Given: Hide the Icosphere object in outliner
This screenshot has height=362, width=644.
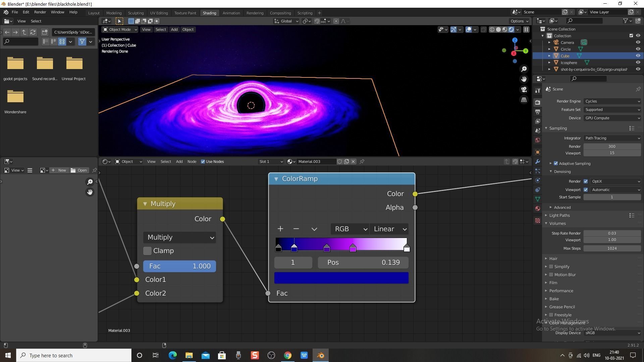Looking at the screenshot, I should coord(638,62).
